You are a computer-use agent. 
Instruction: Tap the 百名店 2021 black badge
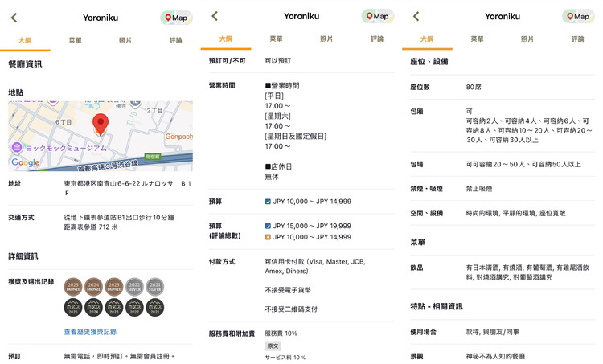tap(155, 308)
